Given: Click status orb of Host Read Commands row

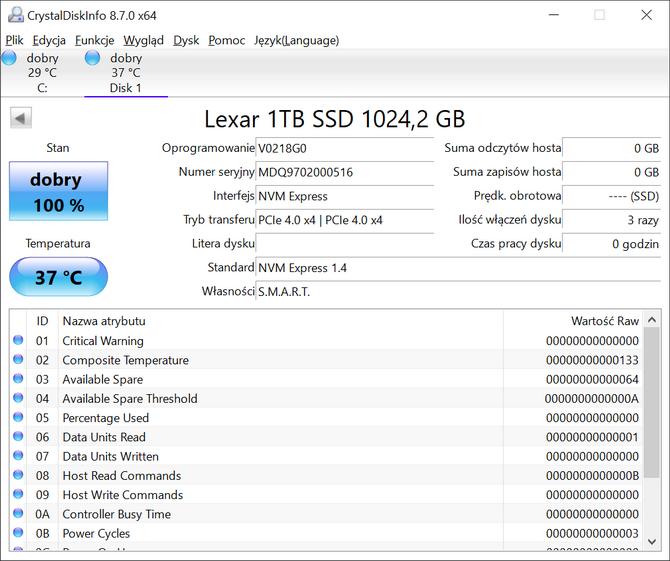Looking at the screenshot, I should pos(18,475).
